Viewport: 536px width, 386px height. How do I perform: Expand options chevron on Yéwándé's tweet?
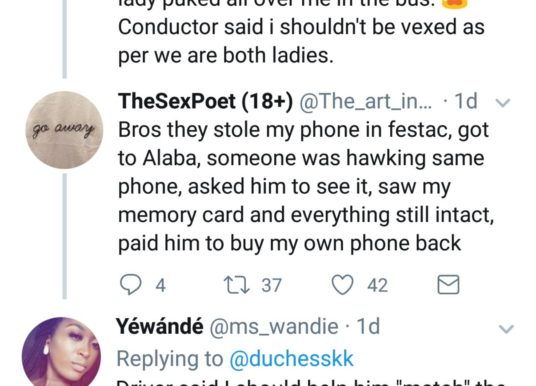[506, 329]
